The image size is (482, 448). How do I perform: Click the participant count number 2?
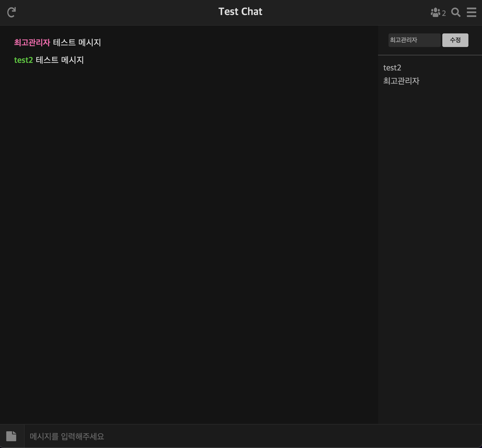[x=444, y=13]
